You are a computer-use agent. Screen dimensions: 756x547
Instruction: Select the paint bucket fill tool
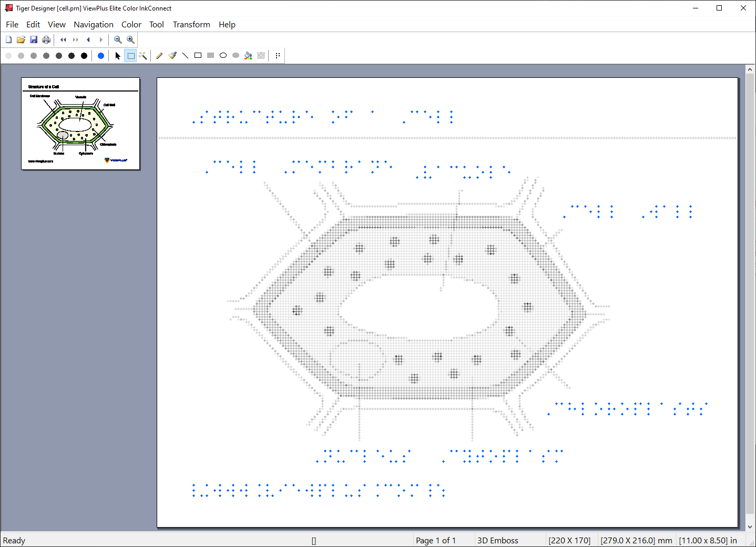coord(248,56)
